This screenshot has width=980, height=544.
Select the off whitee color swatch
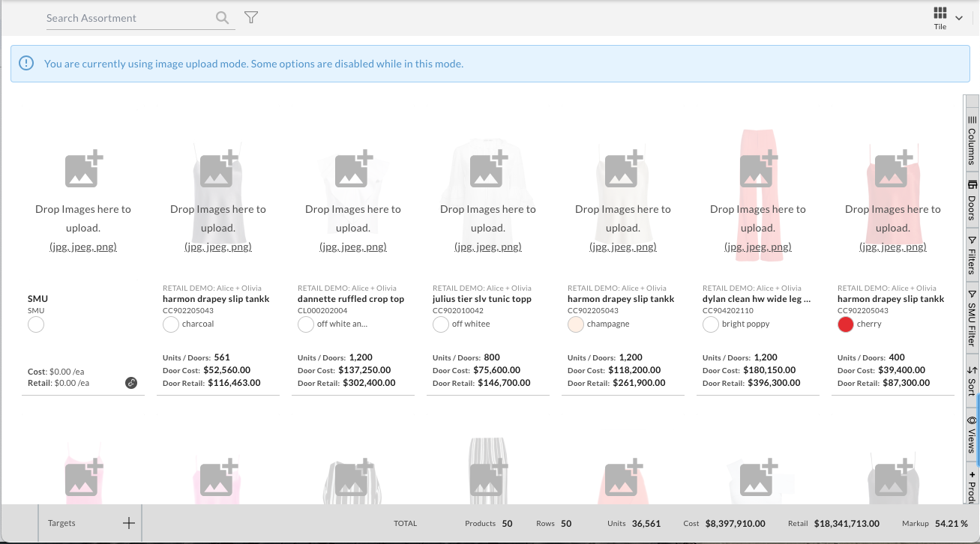(441, 324)
